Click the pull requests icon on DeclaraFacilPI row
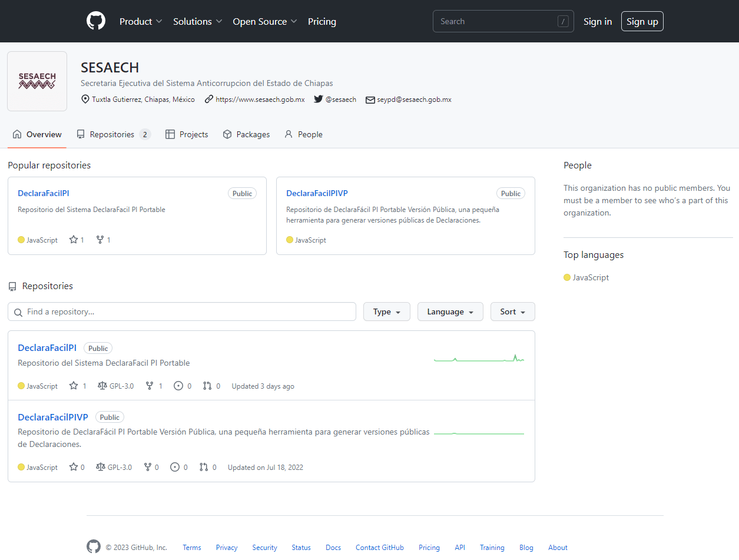Viewport: 739px width, 560px height. click(207, 386)
